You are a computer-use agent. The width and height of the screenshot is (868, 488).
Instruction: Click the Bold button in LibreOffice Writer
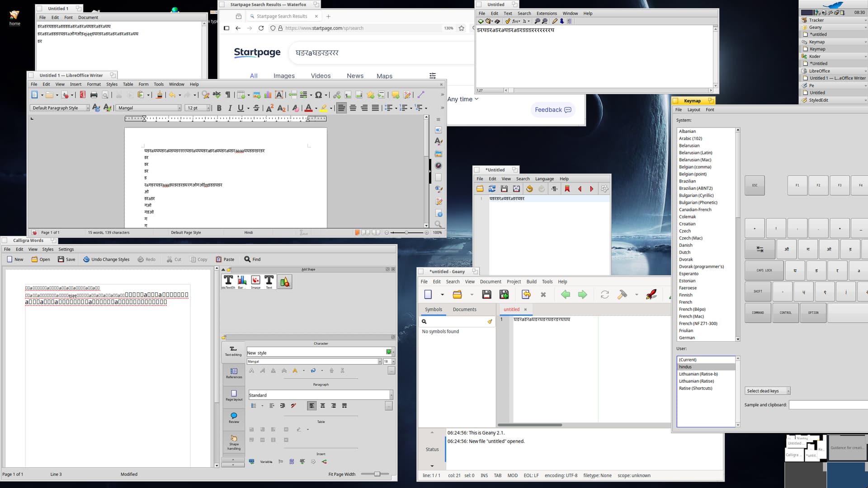219,108
